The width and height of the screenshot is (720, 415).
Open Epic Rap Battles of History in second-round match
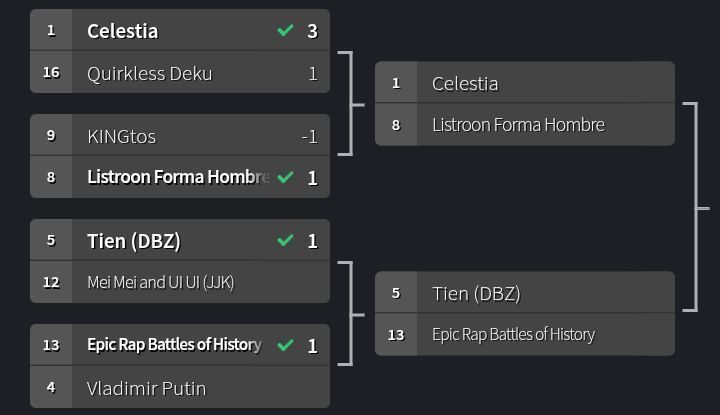click(x=513, y=335)
